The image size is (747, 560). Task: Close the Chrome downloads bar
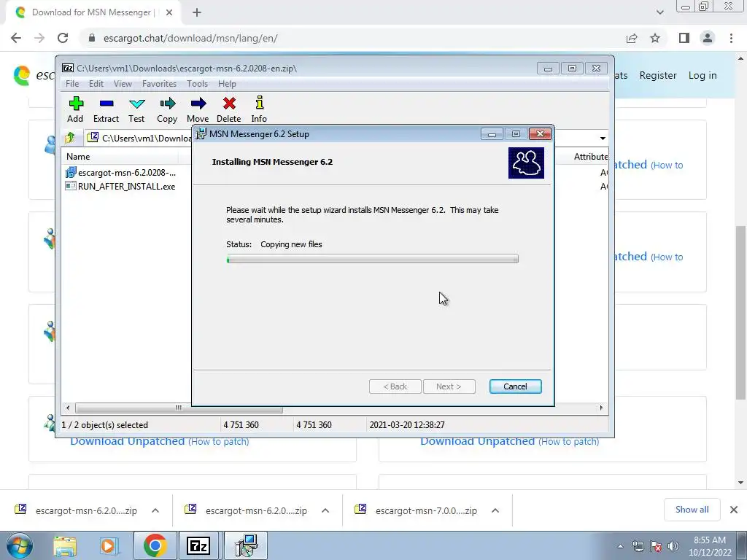click(x=734, y=510)
